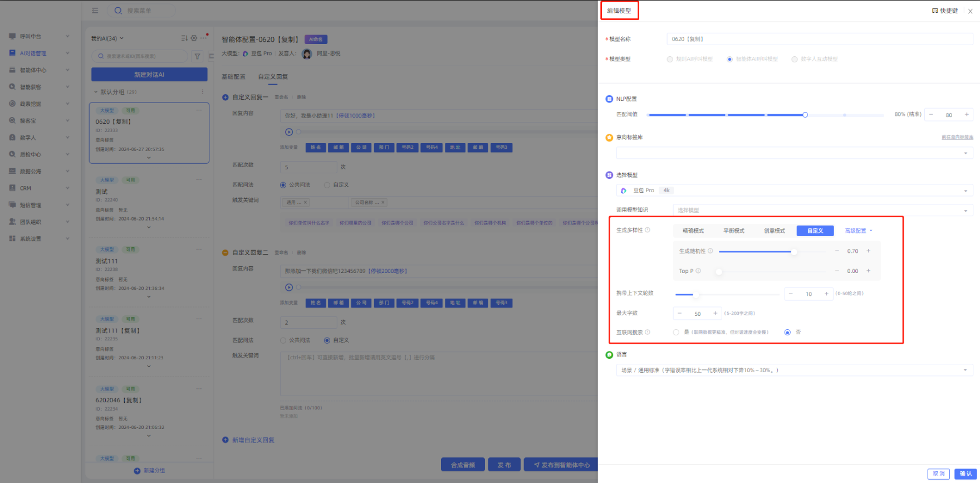Select the 数字人互动模型 model type
Screen dimensions: 980x483
tap(795, 59)
